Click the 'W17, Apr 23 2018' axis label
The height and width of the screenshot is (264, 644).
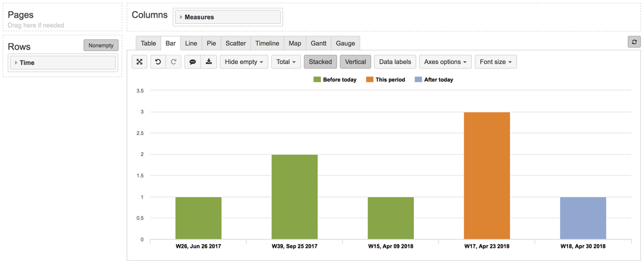[487, 247]
